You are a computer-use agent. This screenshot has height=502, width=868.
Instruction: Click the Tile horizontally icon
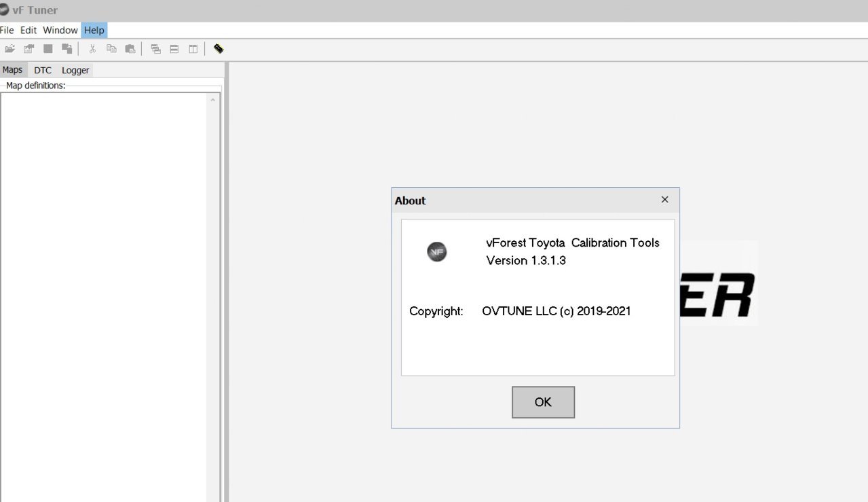click(174, 49)
